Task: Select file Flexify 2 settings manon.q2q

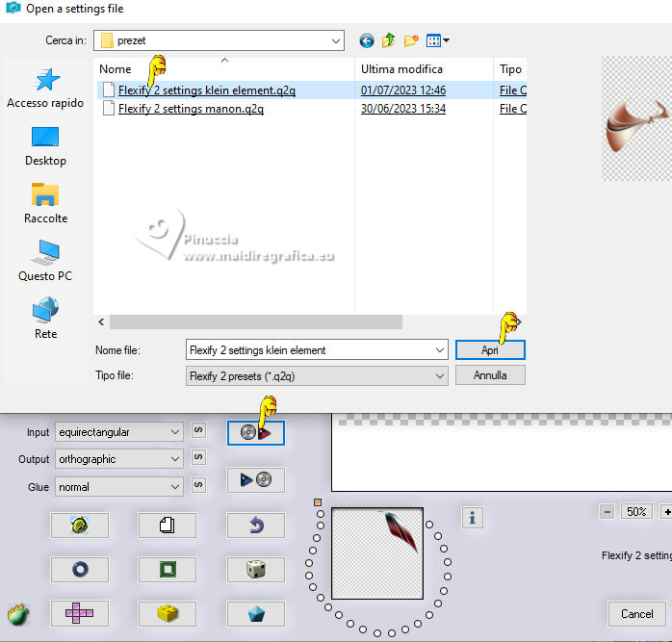Action: [191, 109]
